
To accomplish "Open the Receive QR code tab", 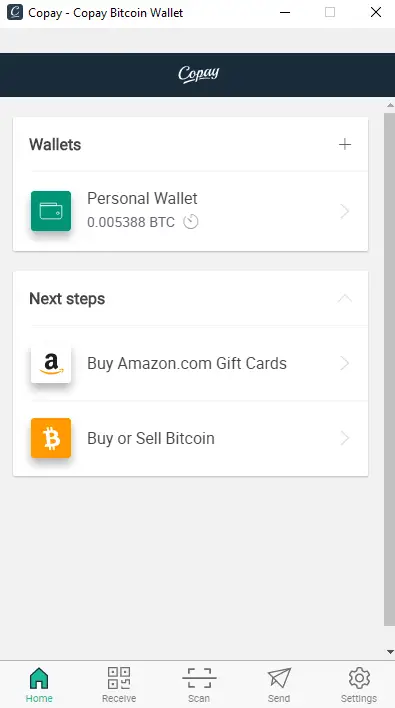I will click(119, 685).
